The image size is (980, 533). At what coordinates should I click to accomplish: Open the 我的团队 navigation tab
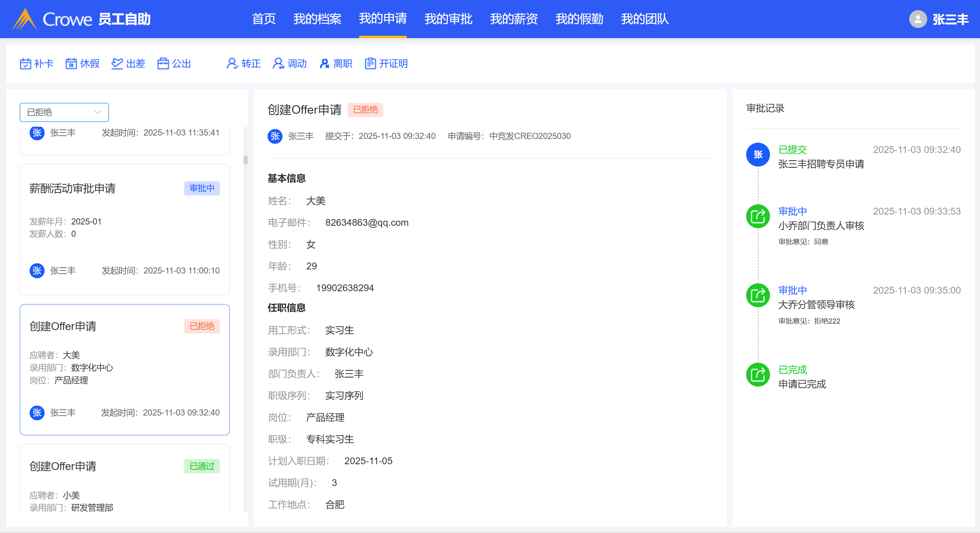click(644, 19)
